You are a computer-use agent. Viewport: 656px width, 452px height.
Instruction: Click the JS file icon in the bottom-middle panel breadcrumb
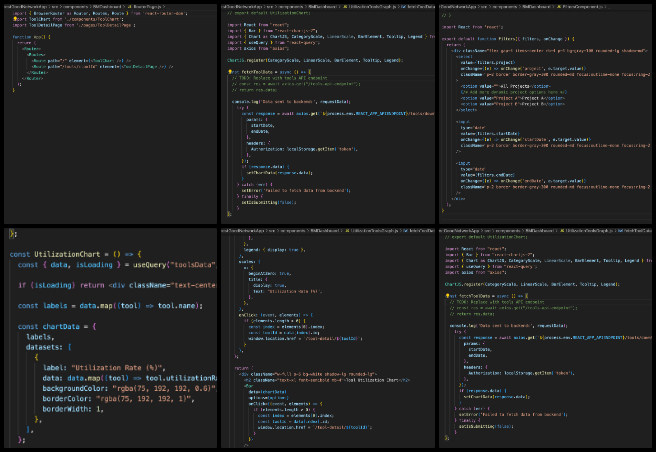346,231
